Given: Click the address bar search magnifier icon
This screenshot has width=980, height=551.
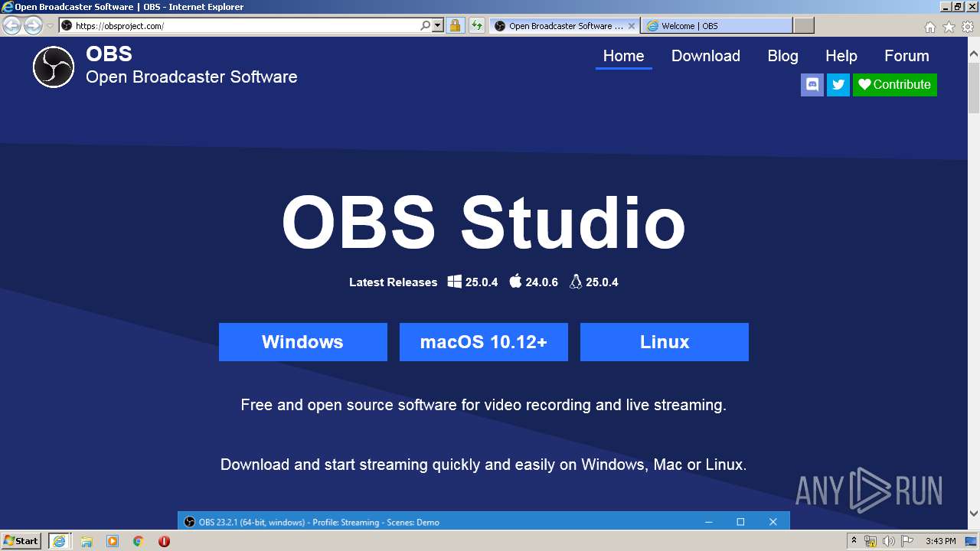Looking at the screenshot, I should (426, 26).
